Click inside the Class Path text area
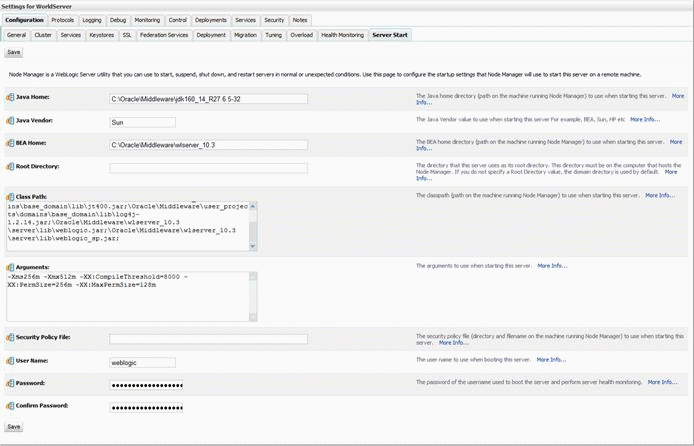 click(128, 226)
